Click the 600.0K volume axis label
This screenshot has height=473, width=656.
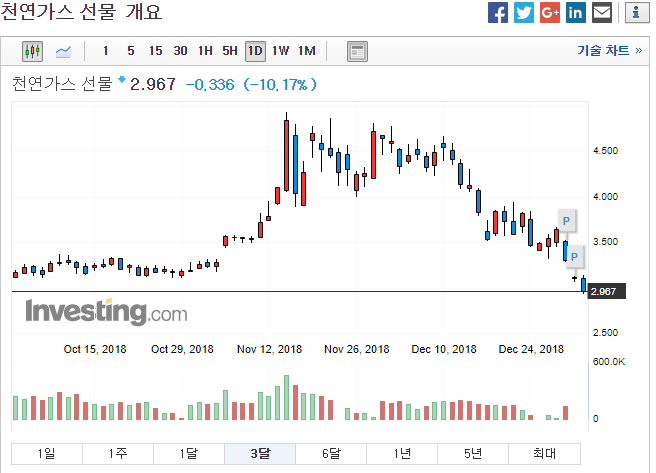click(x=609, y=362)
